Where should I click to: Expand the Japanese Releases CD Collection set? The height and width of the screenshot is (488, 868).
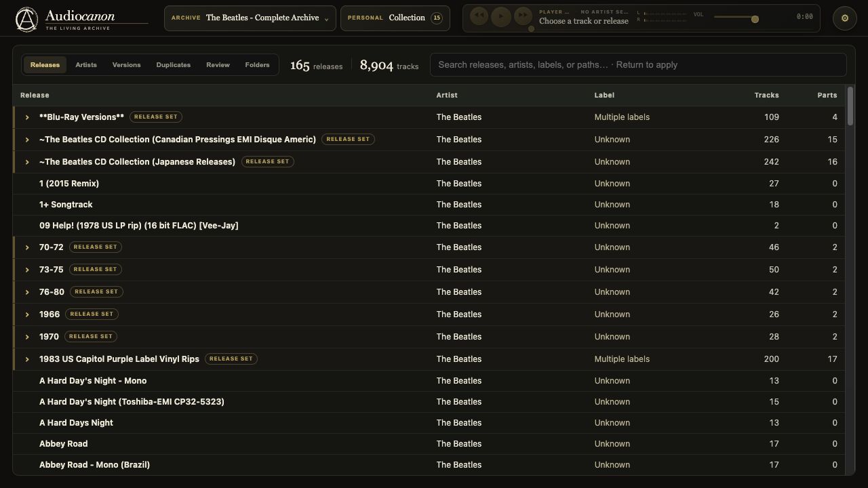(27, 162)
